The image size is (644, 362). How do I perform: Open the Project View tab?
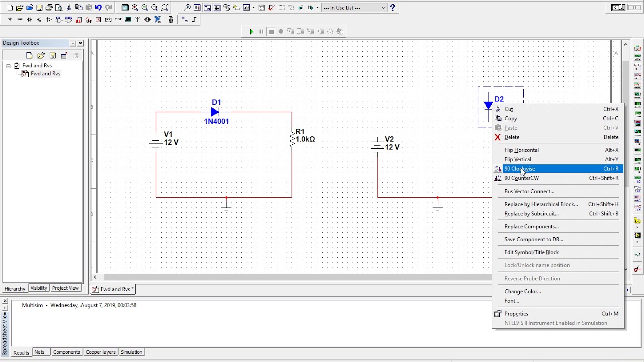(x=65, y=288)
